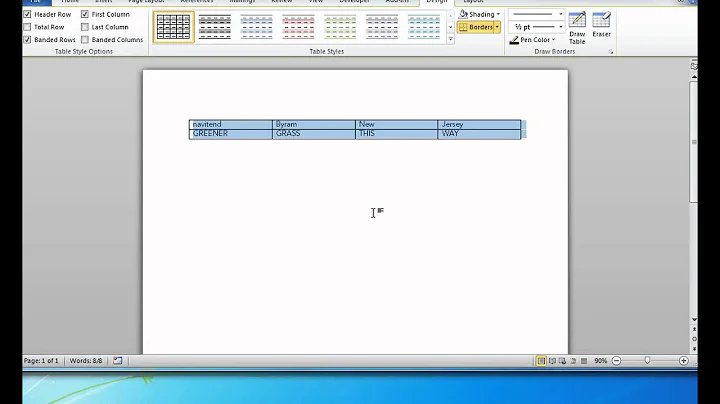Enable the Banded Columns checkbox
720x404 pixels.
pyautogui.click(x=85, y=40)
